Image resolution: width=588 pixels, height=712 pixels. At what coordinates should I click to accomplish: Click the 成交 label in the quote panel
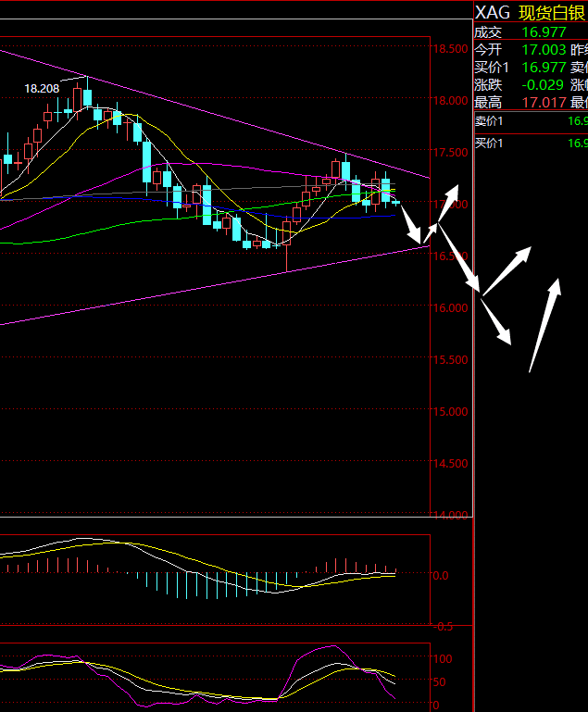[488, 32]
